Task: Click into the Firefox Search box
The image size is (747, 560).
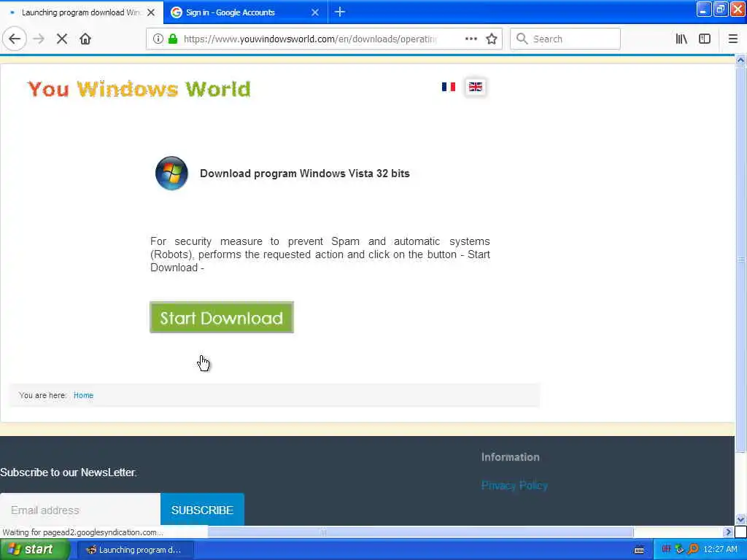Action: (x=565, y=39)
